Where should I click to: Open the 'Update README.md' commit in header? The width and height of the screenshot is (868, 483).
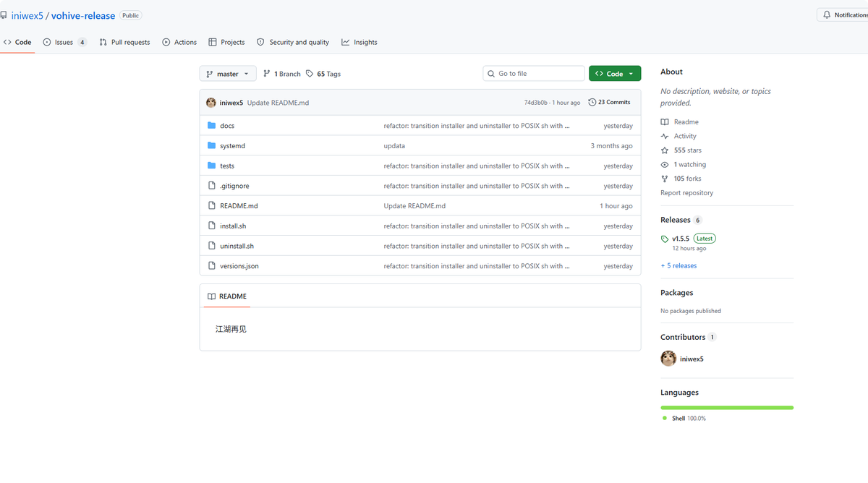coord(278,103)
